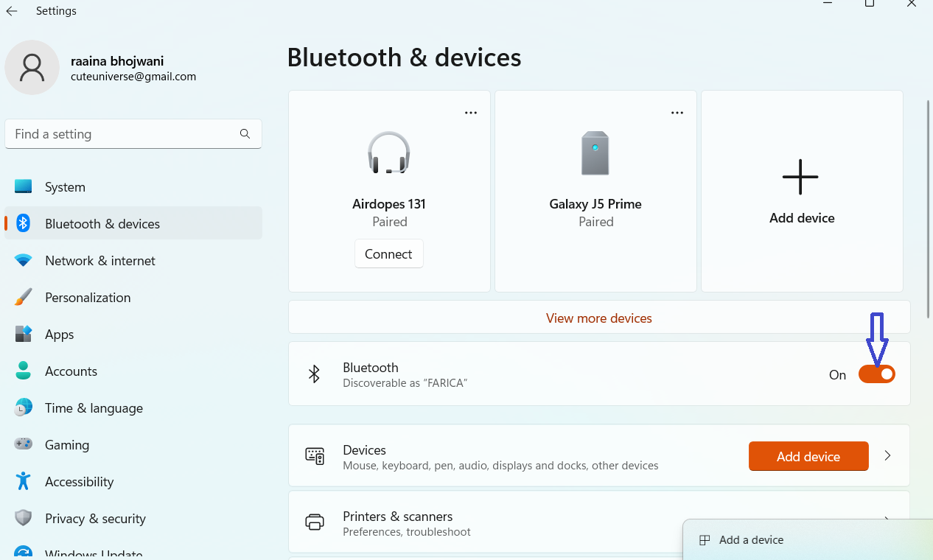Click the Galaxy J5 Prime device icon
The image size is (933, 560).
click(595, 153)
